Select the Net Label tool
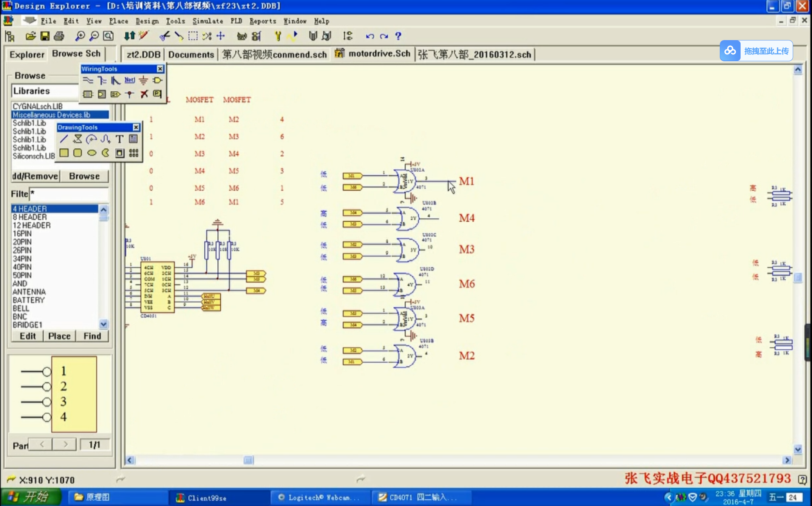Viewport: 812px width, 506px height. [130, 81]
